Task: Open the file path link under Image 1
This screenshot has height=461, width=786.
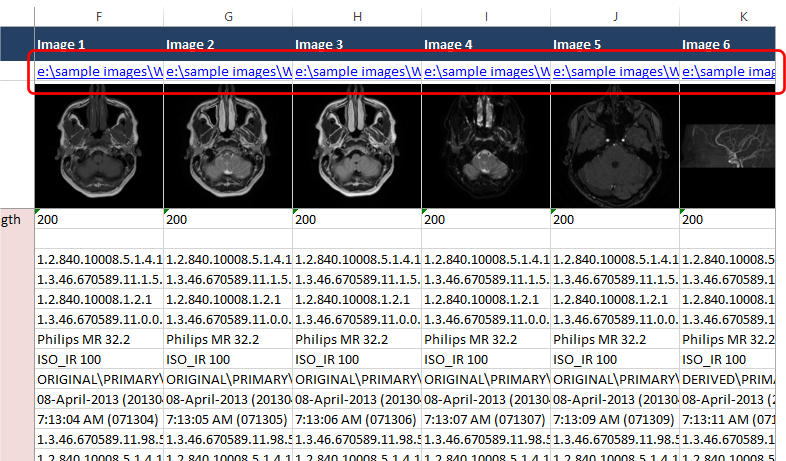Action: pyautogui.click(x=99, y=72)
